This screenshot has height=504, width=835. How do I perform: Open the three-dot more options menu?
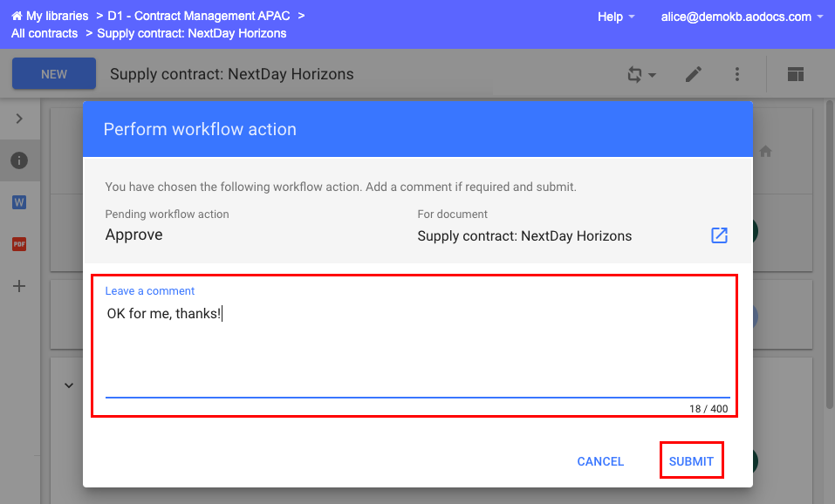pos(737,75)
